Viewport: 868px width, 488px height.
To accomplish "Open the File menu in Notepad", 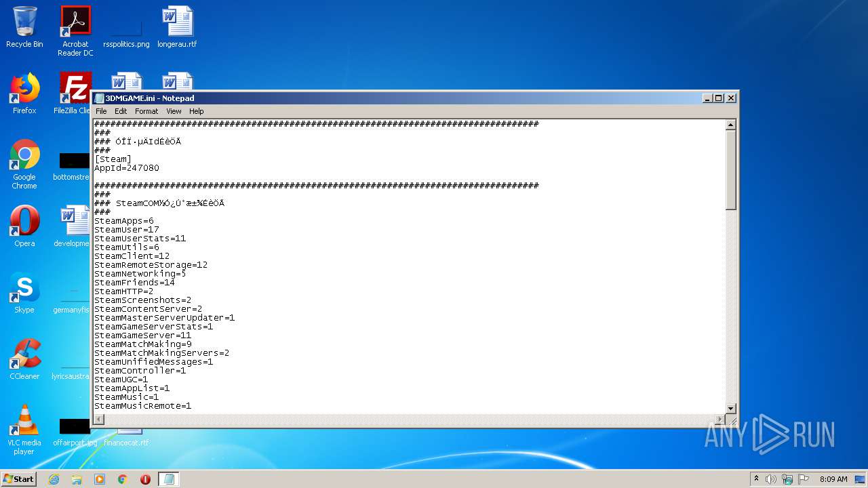I will [101, 111].
